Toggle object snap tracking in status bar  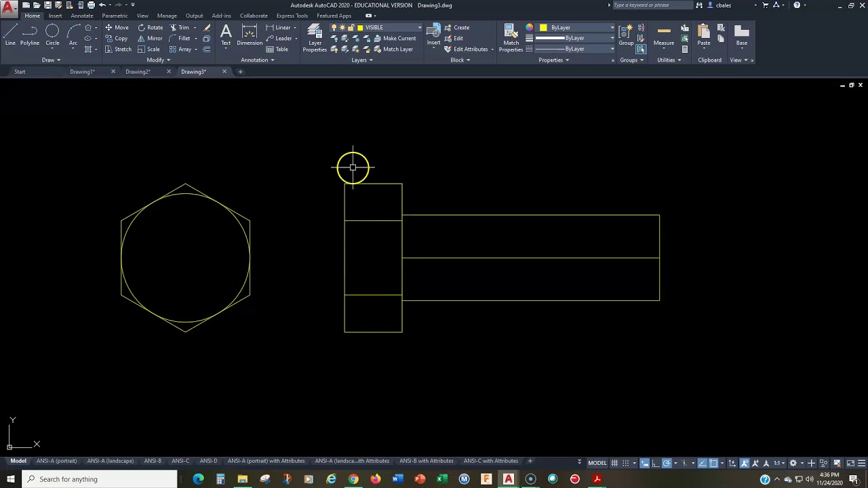pyautogui.click(x=703, y=464)
